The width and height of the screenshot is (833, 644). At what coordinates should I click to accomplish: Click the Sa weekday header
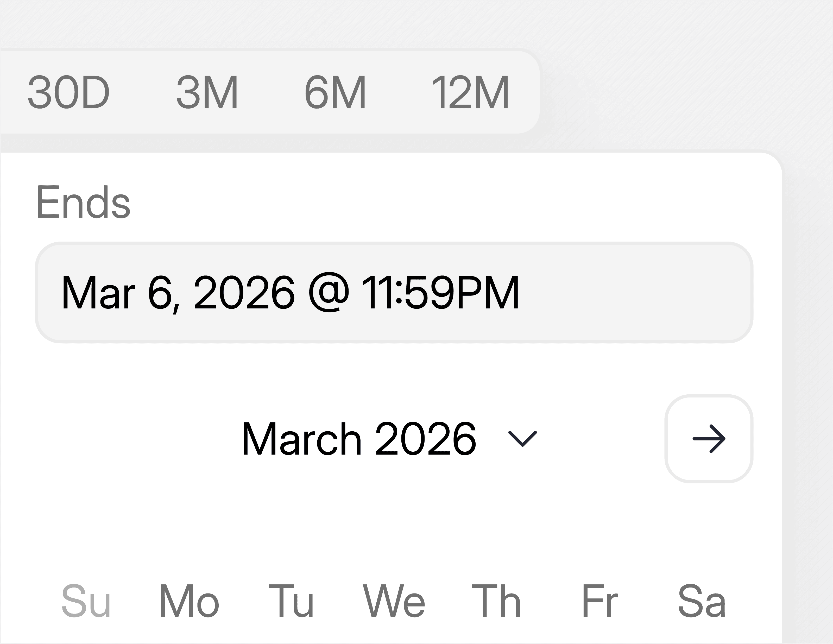[x=702, y=601]
